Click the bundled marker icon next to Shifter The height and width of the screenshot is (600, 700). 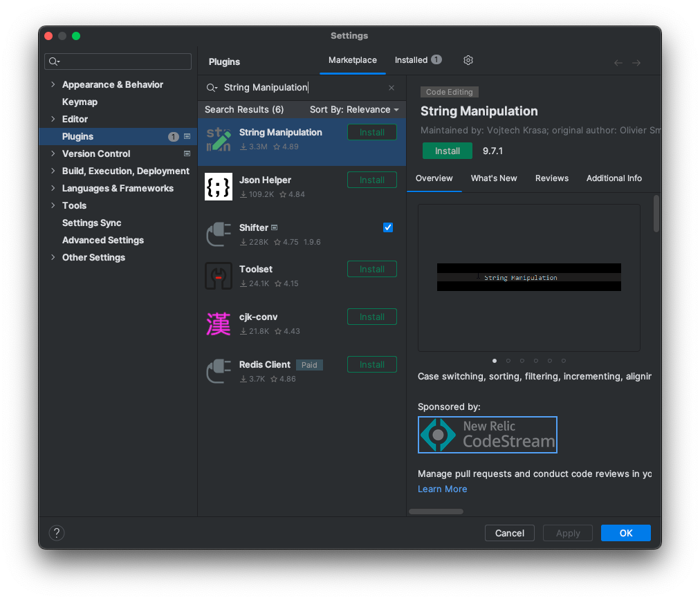(x=274, y=227)
